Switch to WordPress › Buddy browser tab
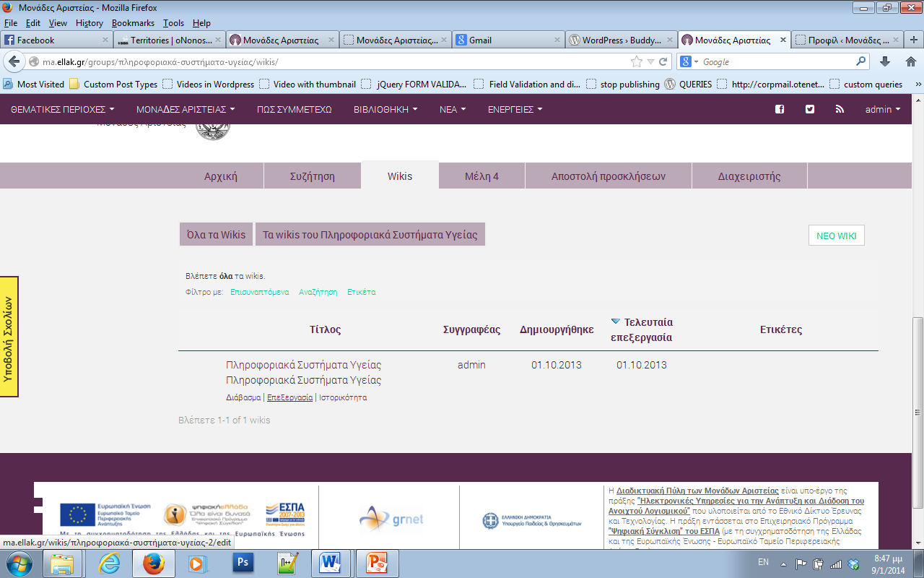The width and height of the screenshot is (924, 578). pos(622,40)
